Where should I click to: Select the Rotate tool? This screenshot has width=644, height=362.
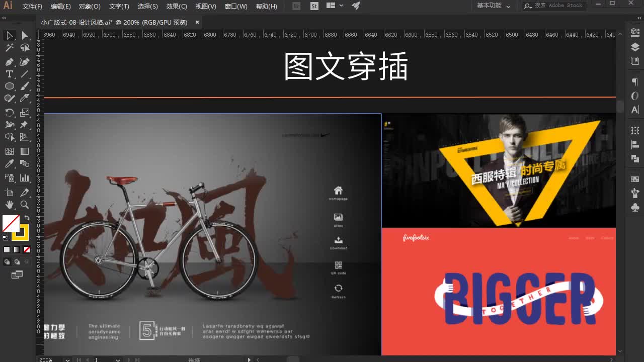point(9,112)
